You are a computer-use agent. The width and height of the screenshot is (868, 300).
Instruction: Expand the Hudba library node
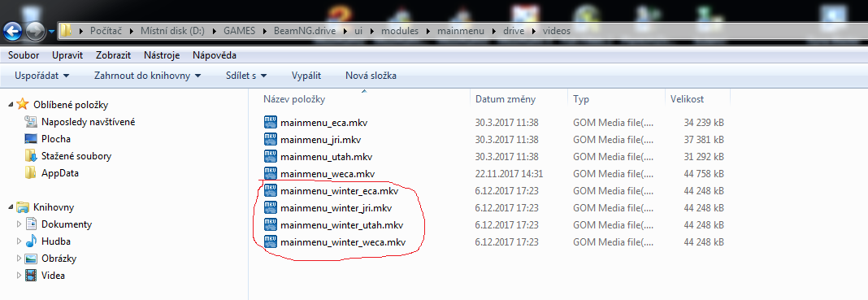20,242
